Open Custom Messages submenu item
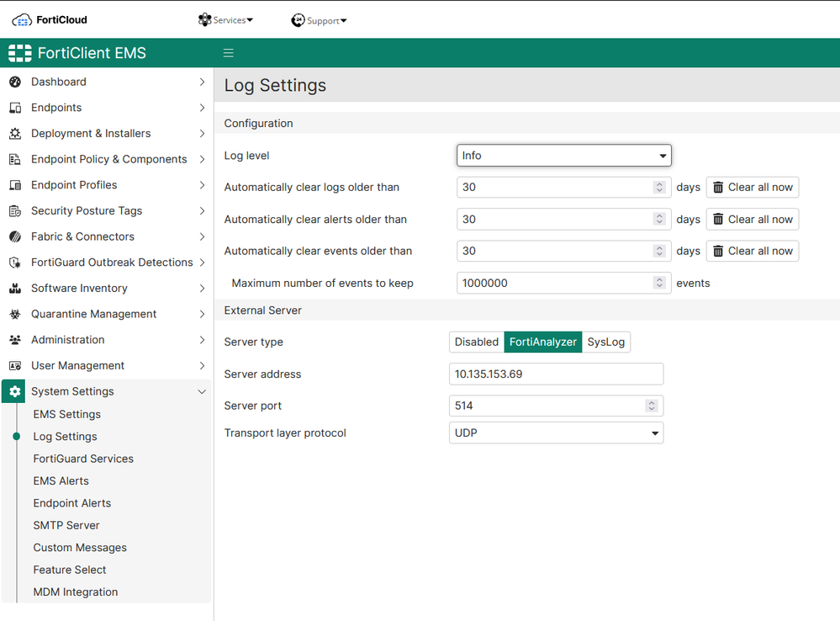 [x=80, y=548]
